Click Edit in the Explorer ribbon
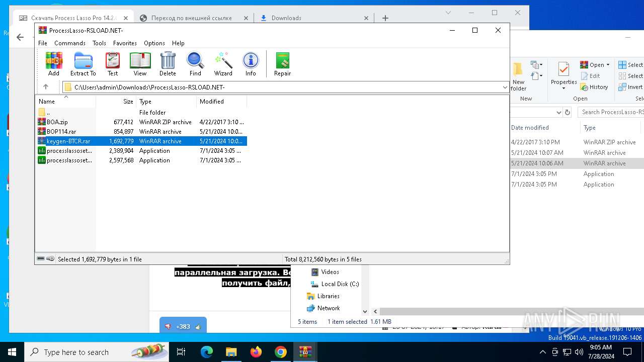644x362 pixels. pyautogui.click(x=590, y=76)
